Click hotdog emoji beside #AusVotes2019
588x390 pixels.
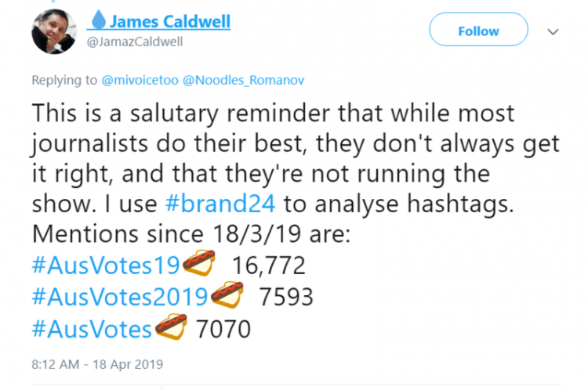[x=228, y=298]
